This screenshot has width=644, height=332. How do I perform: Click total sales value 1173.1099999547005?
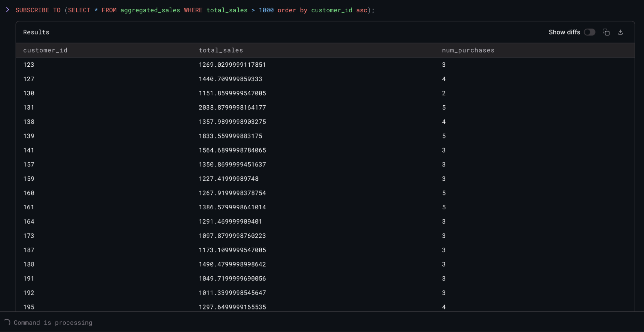pos(232,250)
